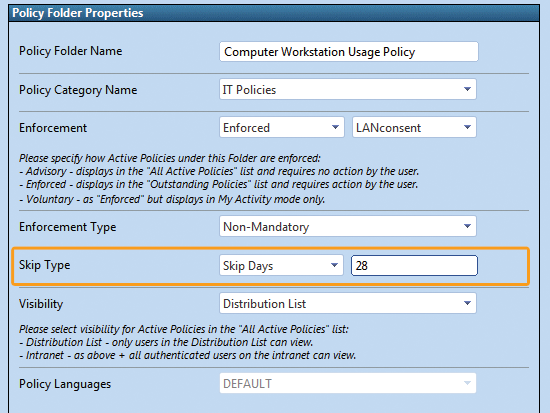Click the Enforcement Type label
Viewport: 550px width, 413px height.
click(67, 227)
